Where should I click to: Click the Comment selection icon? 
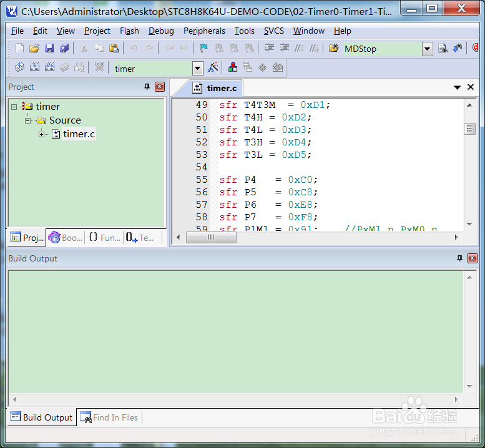(x=299, y=48)
